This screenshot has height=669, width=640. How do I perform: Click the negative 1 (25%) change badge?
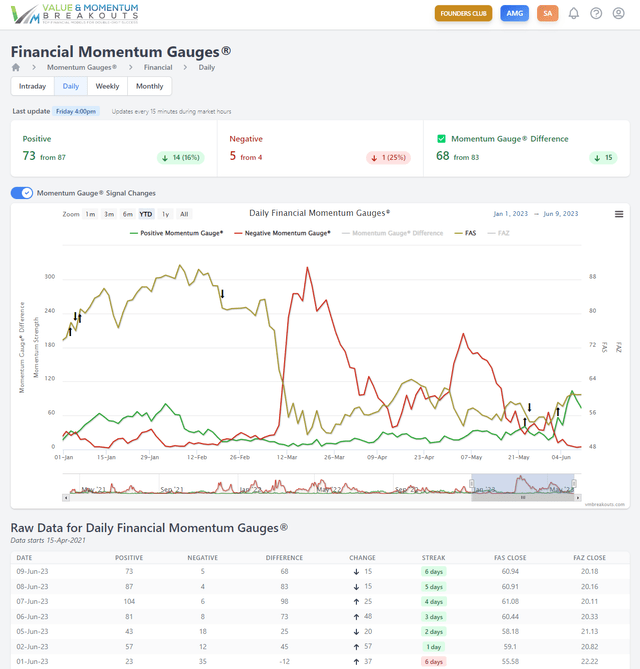pyautogui.click(x=388, y=157)
